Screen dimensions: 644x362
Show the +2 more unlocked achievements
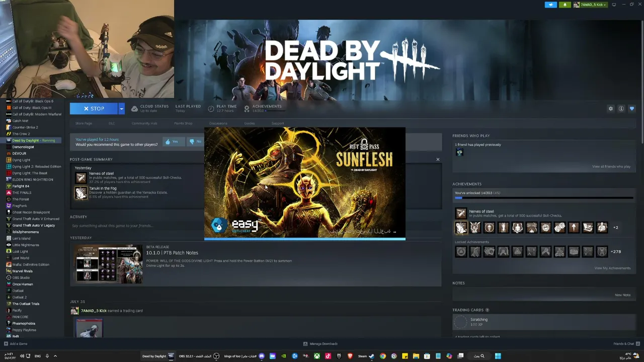(x=615, y=227)
